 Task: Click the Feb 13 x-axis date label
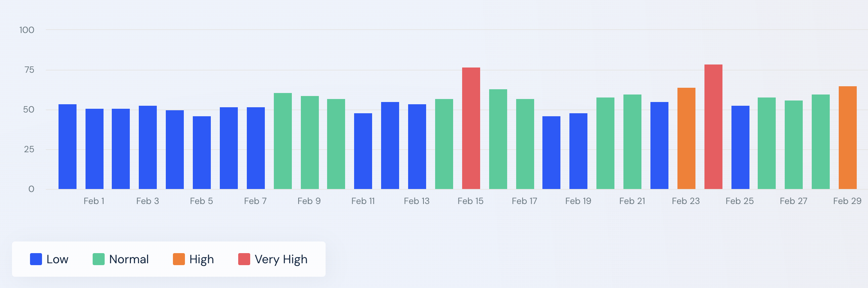click(417, 201)
